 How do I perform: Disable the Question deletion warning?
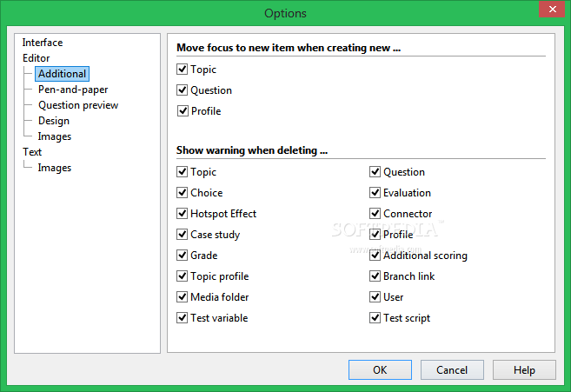[375, 171]
